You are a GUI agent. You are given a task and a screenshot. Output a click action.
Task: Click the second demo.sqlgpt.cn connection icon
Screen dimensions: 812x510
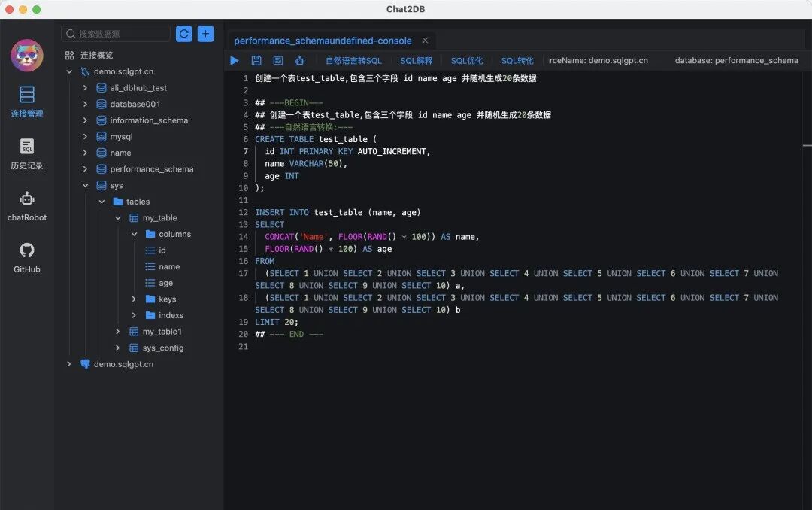[x=86, y=364]
